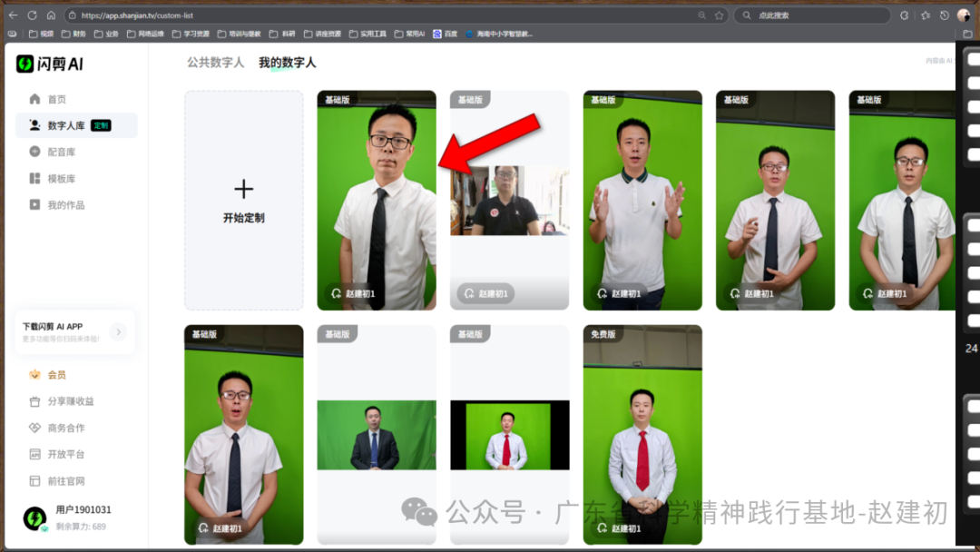Image resolution: width=980 pixels, height=552 pixels.
Task: Bookmark page with star icon in address bar
Action: click(719, 15)
